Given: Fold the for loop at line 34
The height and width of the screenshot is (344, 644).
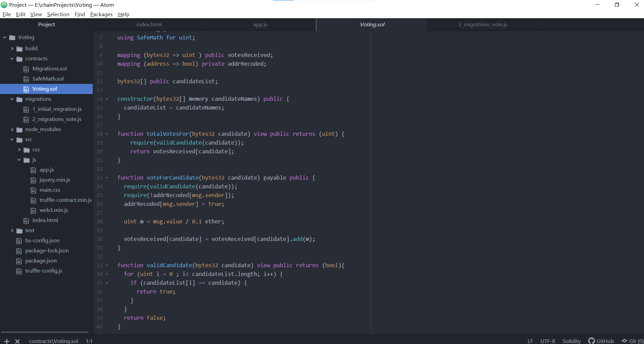Looking at the screenshot, I should [x=107, y=274].
